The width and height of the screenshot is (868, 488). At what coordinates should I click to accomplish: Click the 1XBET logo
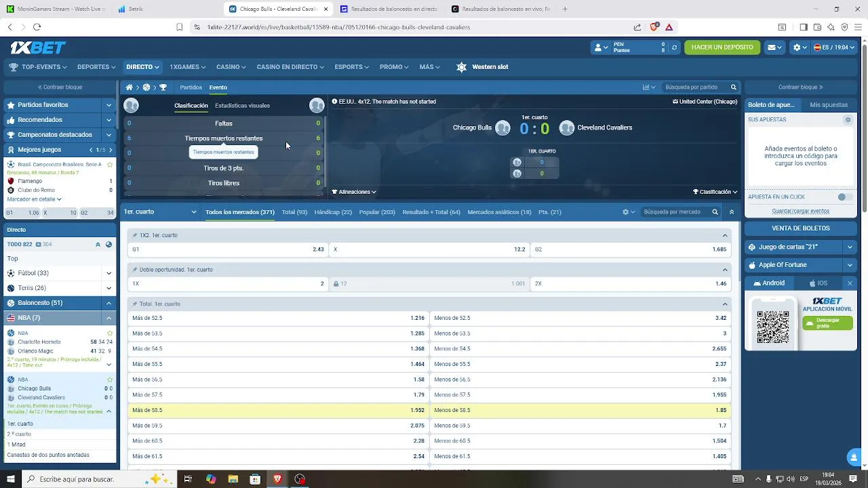point(38,47)
